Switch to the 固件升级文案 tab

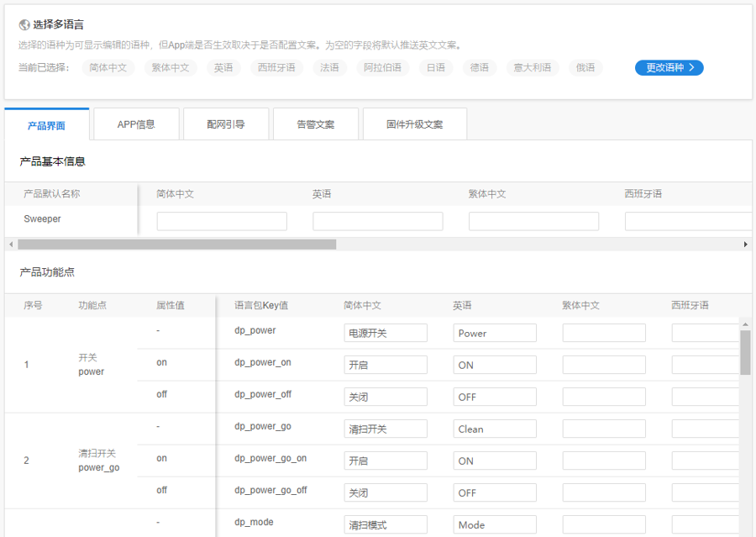pyautogui.click(x=414, y=123)
